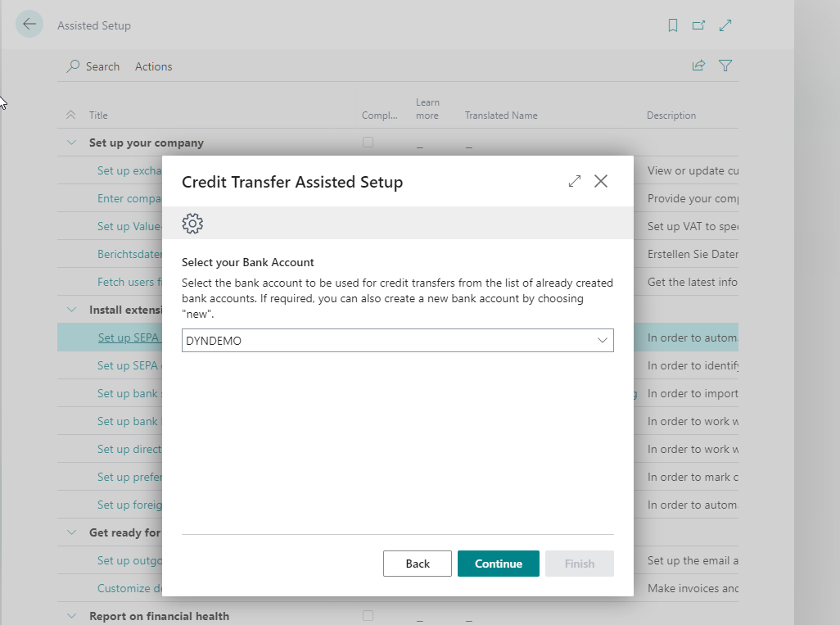The image size is (840, 625).
Task: Select the highlighted Set up SEPA row
Action: click(131, 337)
